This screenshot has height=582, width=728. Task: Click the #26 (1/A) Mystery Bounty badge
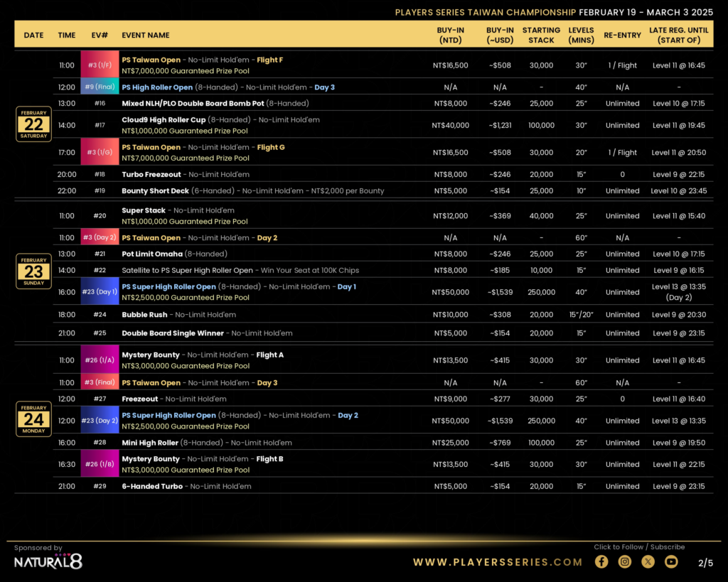(100, 360)
